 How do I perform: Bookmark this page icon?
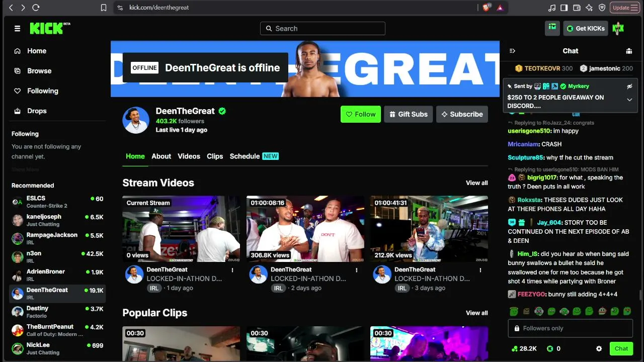tap(104, 8)
